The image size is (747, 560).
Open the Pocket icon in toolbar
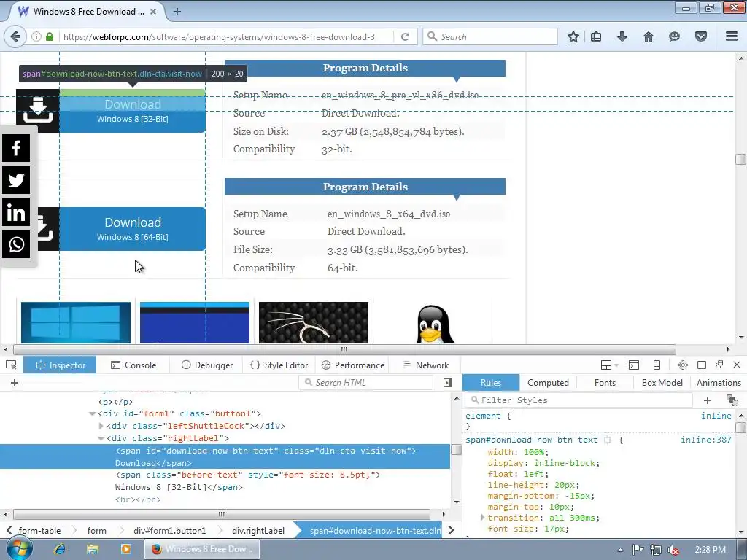[701, 36]
